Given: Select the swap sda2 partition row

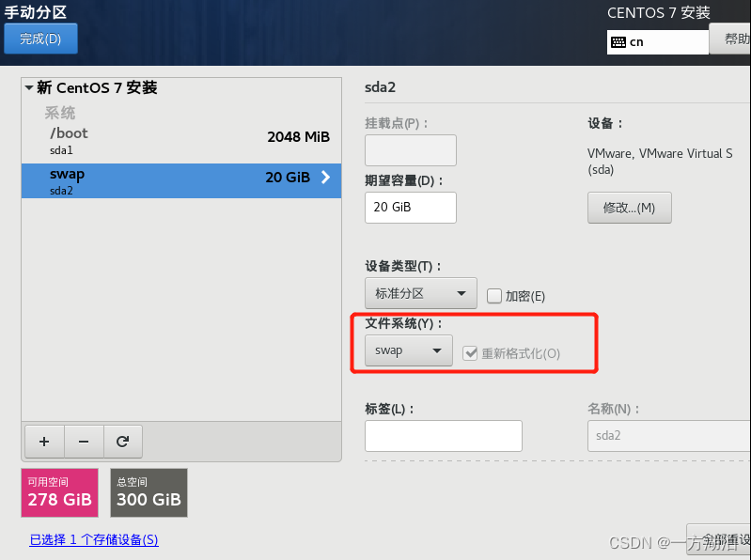Looking at the screenshot, I should click(x=181, y=181).
